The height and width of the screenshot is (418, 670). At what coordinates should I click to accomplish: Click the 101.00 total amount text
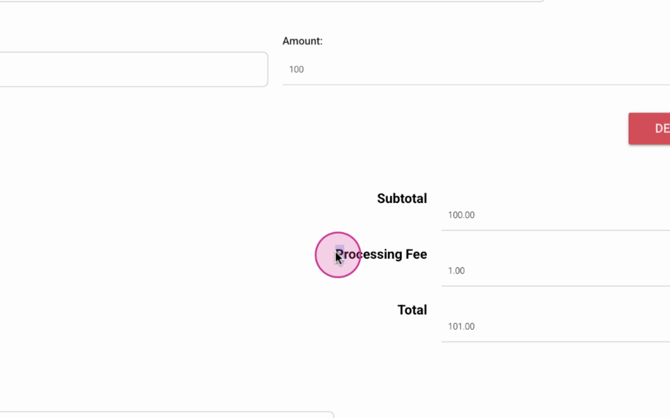click(461, 327)
